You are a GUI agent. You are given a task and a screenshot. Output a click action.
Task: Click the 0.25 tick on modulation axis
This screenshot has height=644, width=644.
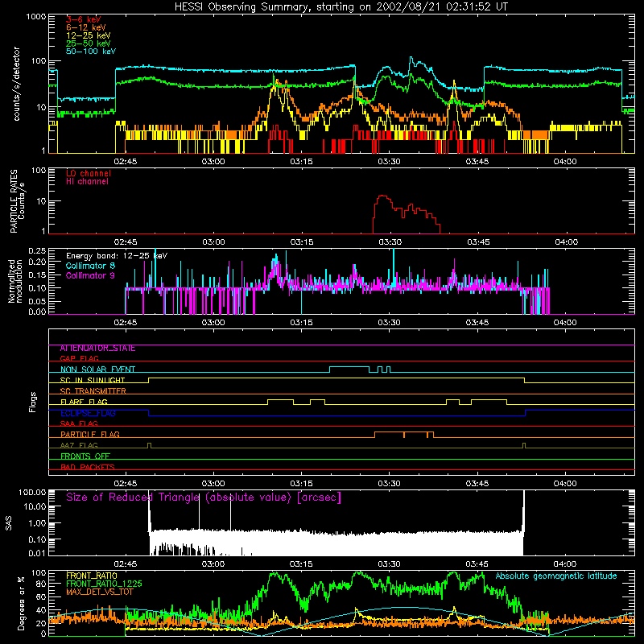point(37,251)
